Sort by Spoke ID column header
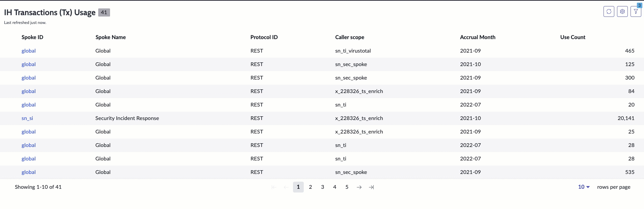Image resolution: width=644 pixels, height=209 pixels. [32, 37]
